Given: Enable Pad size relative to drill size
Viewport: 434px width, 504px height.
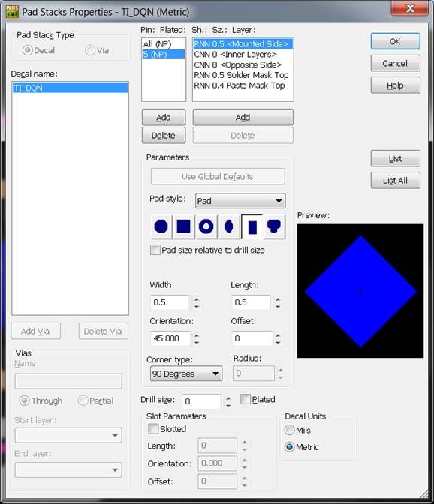Looking at the screenshot, I should pyautogui.click(x=155, y=250).
